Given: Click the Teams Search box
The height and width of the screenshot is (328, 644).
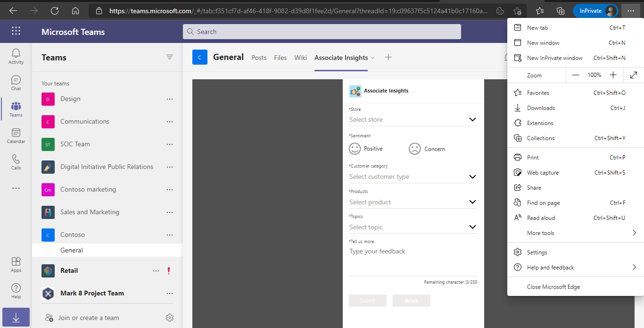Looking at the screenshot, I should click(322, 32).
